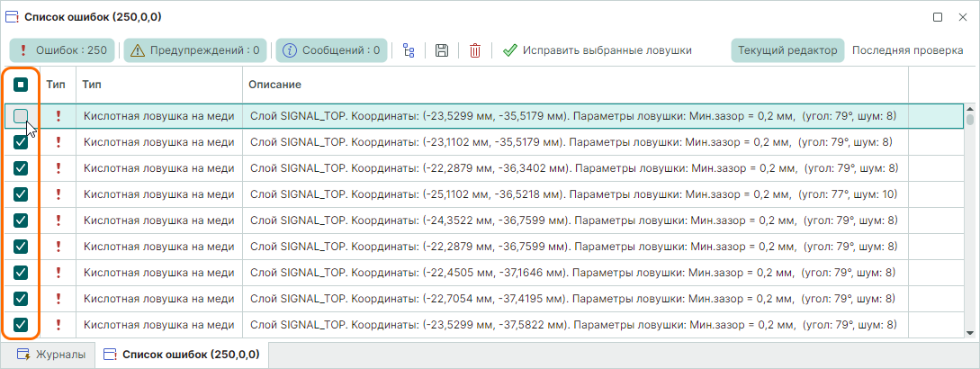Select description with coordinates -25,1102 мм, -36,5218 мм
Viewport: 980px width, 369px height.
click(574, 194)
